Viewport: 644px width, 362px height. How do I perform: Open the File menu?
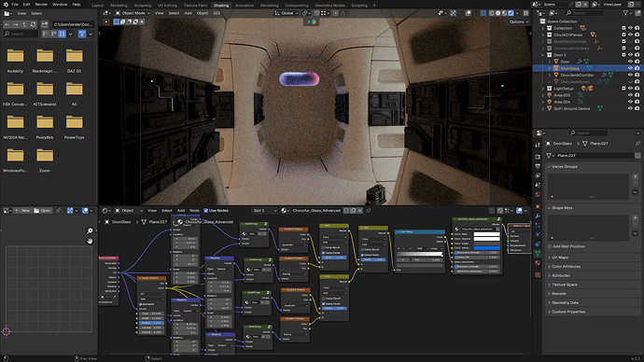(x=15, y=4)
